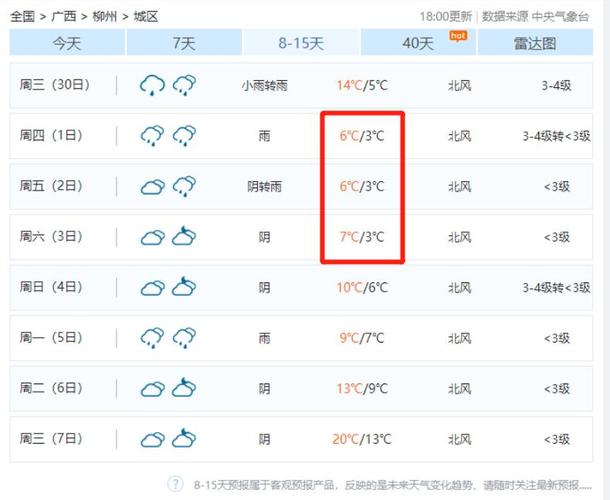Viewport: 610px width, 500px height.
Task: Click 北风 in the 周三 (7日) row
Action: [x=459, y=440]
